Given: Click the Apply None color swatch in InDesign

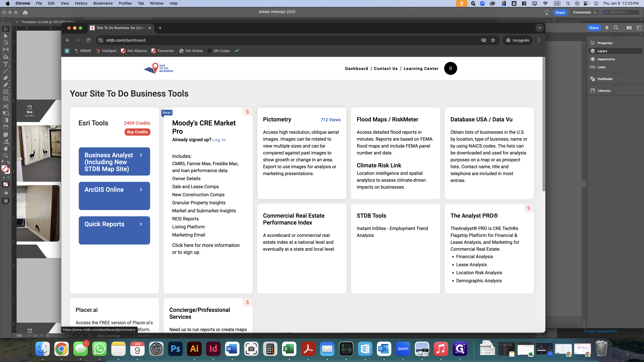Looking at the screenshot, I should [5, 185].
